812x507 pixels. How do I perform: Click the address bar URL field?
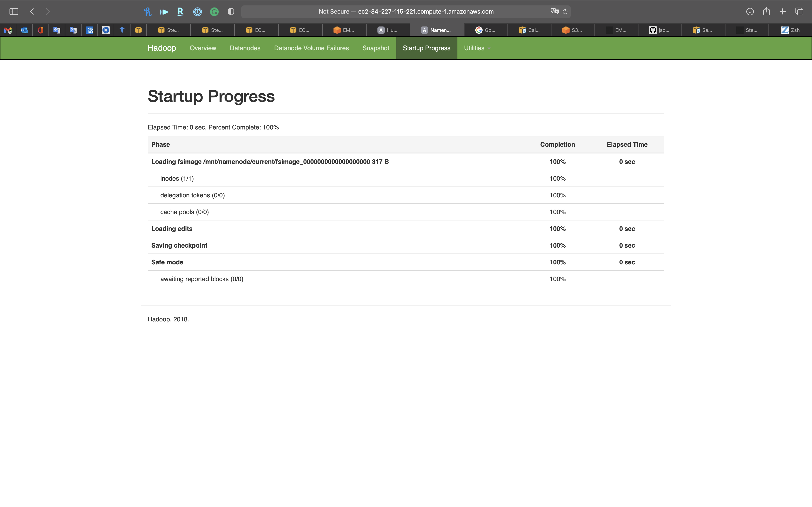(406, 11)
